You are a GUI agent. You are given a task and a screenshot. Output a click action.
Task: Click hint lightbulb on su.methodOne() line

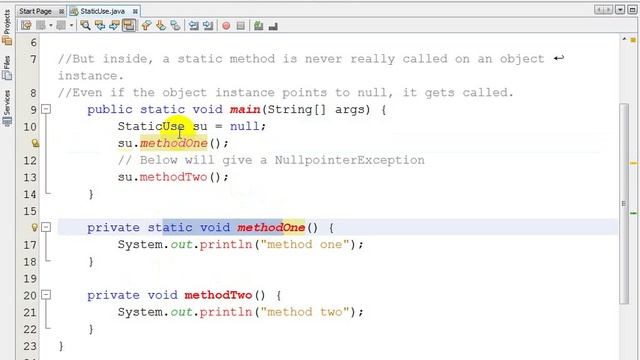pos(35,143)
